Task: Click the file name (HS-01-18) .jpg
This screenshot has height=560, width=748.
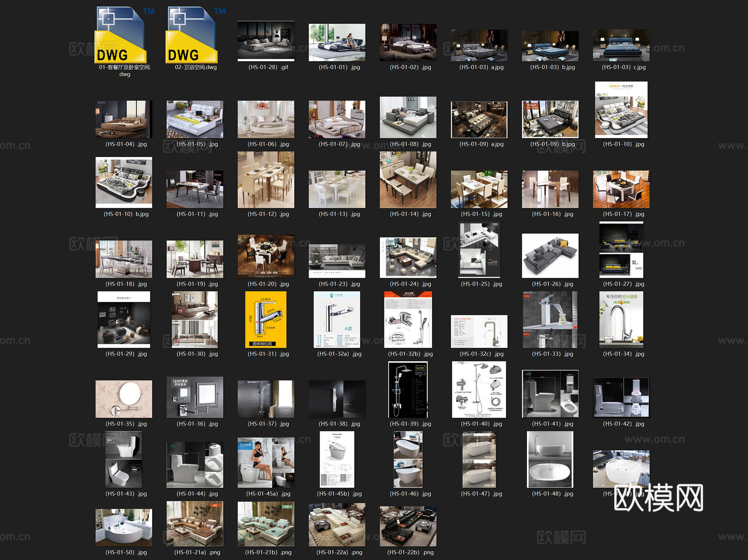Action: [126, 284]
